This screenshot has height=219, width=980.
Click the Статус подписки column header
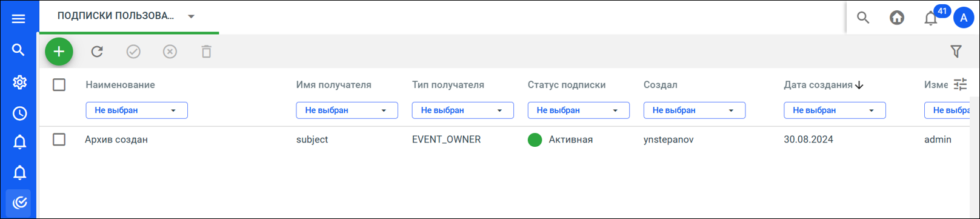(567, 85)
